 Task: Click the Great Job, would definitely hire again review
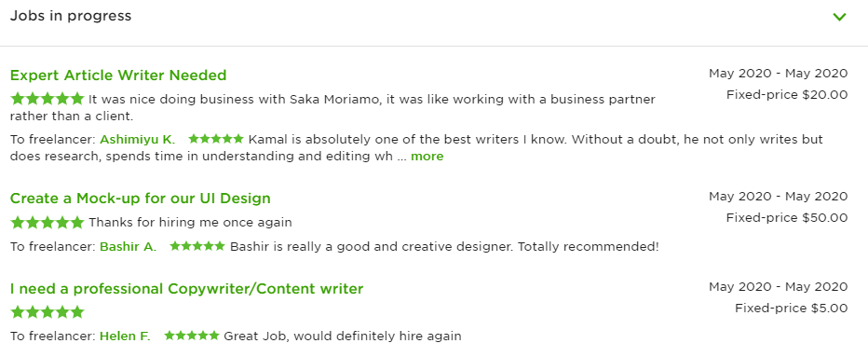coord(343,336)
